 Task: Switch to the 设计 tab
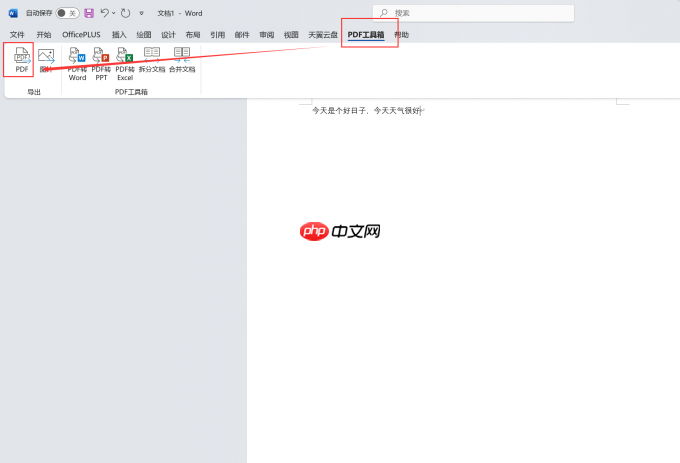168,35
